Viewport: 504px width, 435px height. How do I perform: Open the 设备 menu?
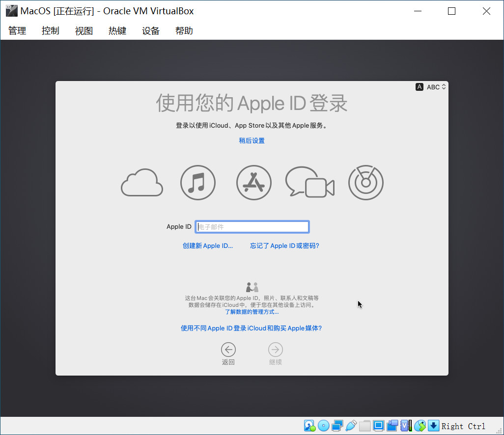[x=151, y=31]
